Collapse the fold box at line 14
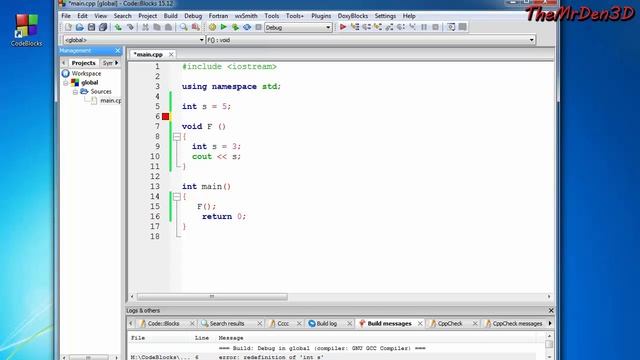 tap(177, 196)
